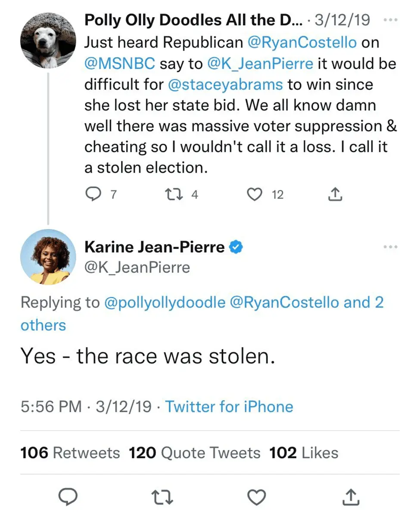Open more options for Karine's tweet
This screenshot has width=420, height=518.
390,247
